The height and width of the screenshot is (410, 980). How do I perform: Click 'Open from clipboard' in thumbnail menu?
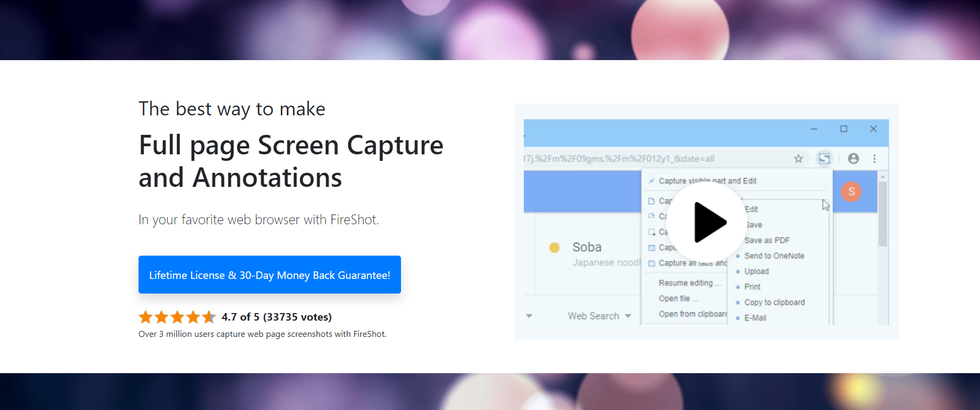(693, 314)
